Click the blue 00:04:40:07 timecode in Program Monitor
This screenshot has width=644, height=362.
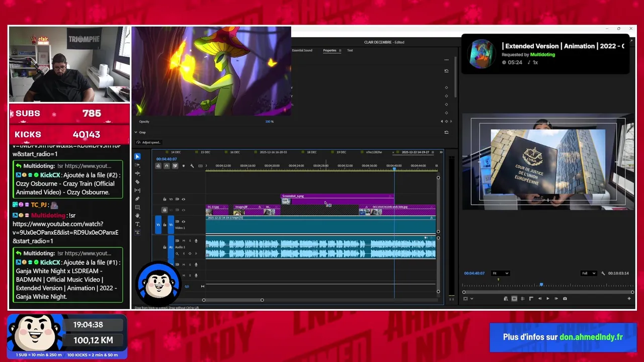click(474, 274)
